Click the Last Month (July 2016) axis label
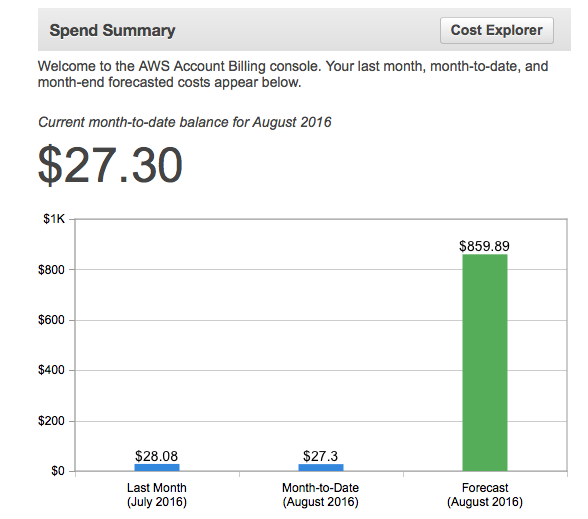 tap(157, 495)
